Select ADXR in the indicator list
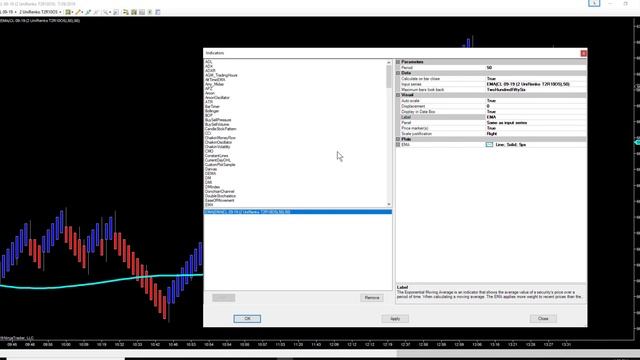 [x=210, y=71]
